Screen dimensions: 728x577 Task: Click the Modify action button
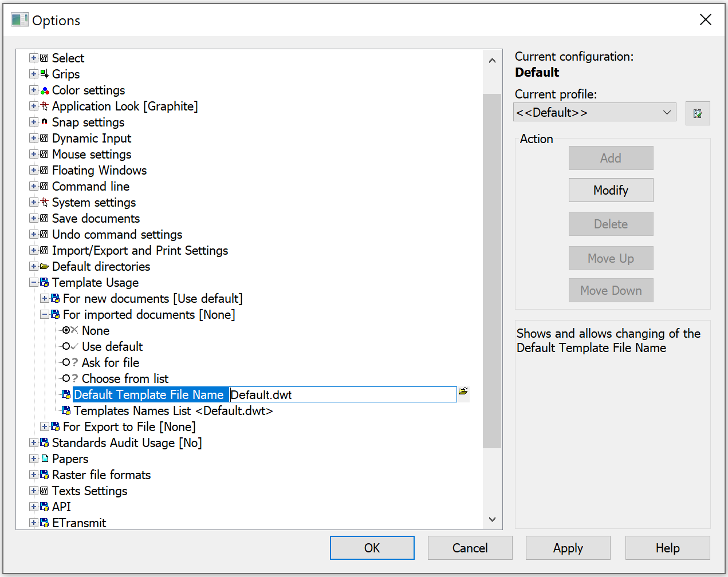pos(611,190)
